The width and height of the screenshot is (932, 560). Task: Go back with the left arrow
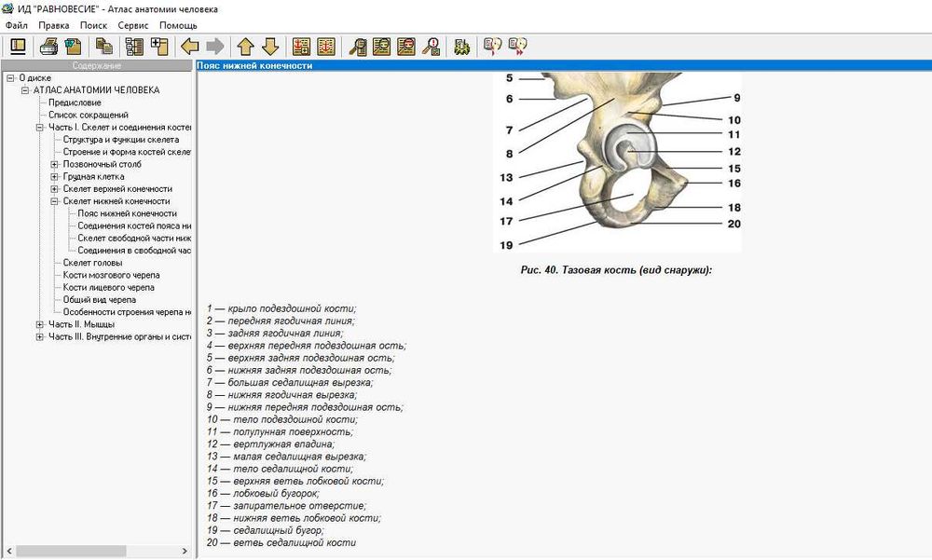point(189,46)
